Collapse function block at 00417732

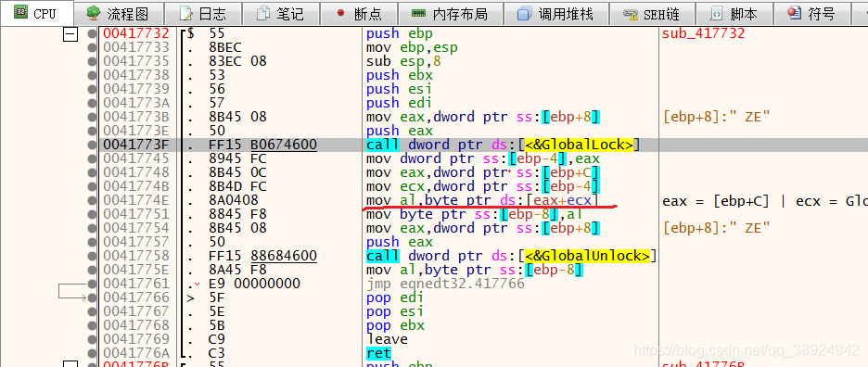point(70,34)
